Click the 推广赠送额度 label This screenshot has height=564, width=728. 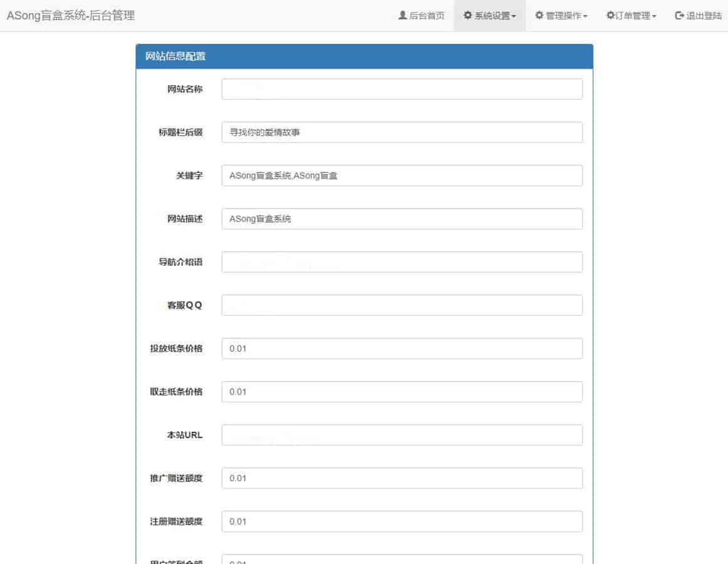point(176,478)
